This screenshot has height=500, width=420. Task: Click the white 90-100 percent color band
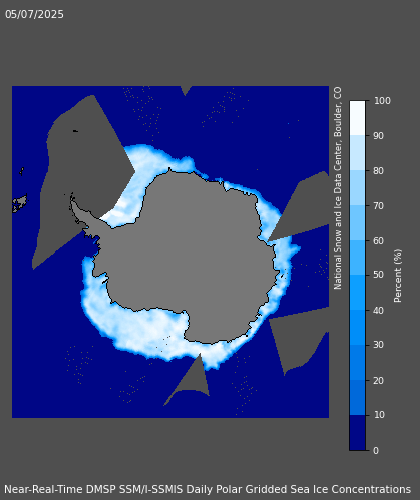(x=357, y=118)
